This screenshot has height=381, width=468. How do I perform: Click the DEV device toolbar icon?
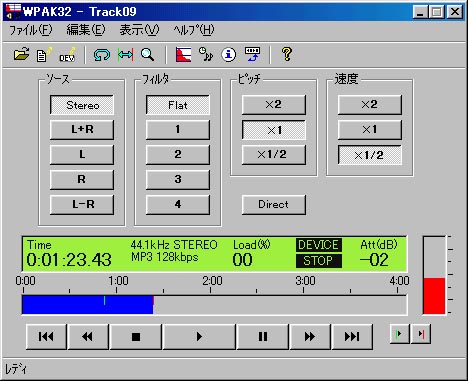(x=68, y=54)
